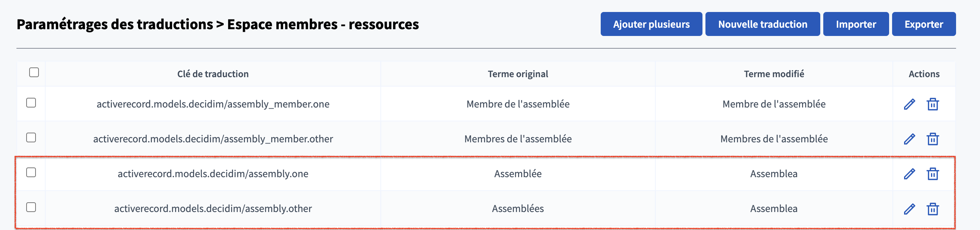This screenshot has height=230, width=980.
Task: Click the Clé de traduction column header
Action: pyautogui.click(x=213, y=74)
